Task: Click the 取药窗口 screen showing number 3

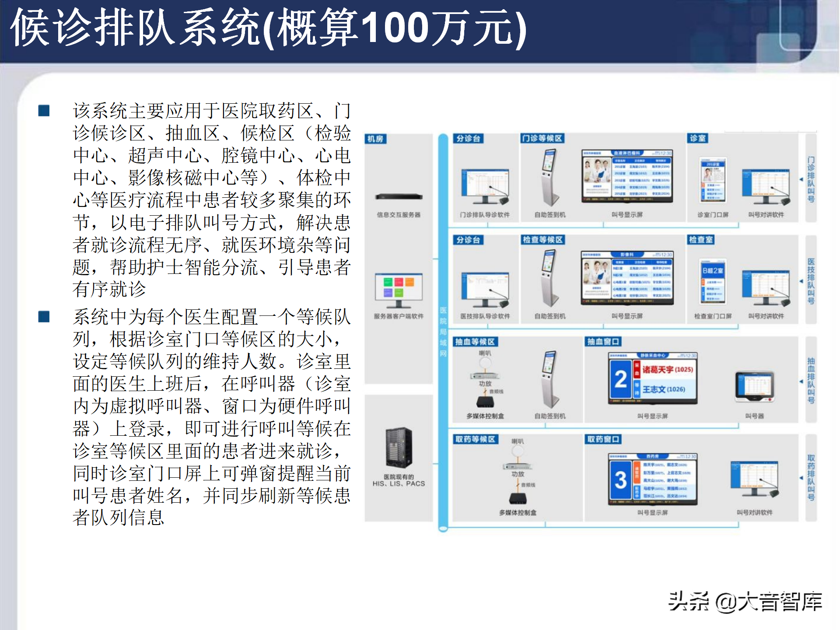Action: pos(652,479)
